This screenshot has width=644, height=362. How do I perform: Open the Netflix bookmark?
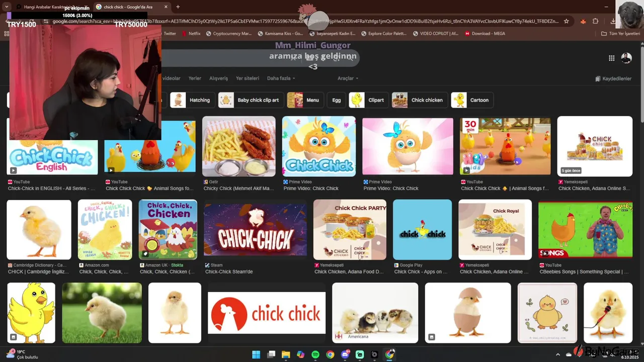(x=191, y=34)
